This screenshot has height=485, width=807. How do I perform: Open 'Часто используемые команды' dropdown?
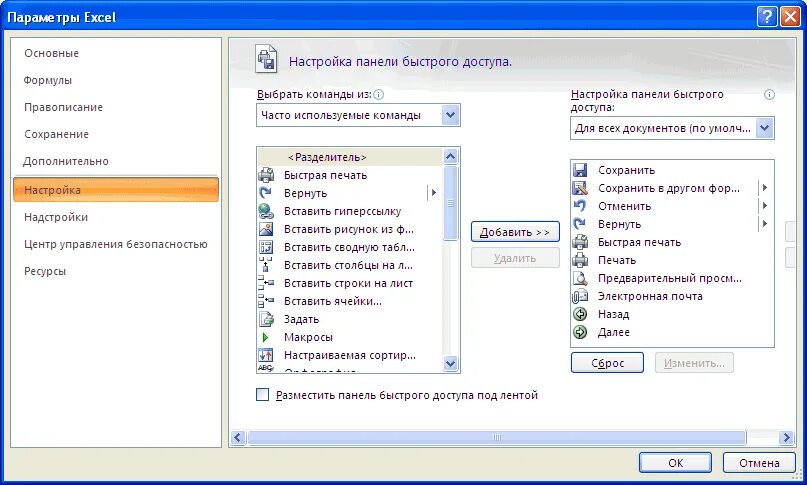450,115
